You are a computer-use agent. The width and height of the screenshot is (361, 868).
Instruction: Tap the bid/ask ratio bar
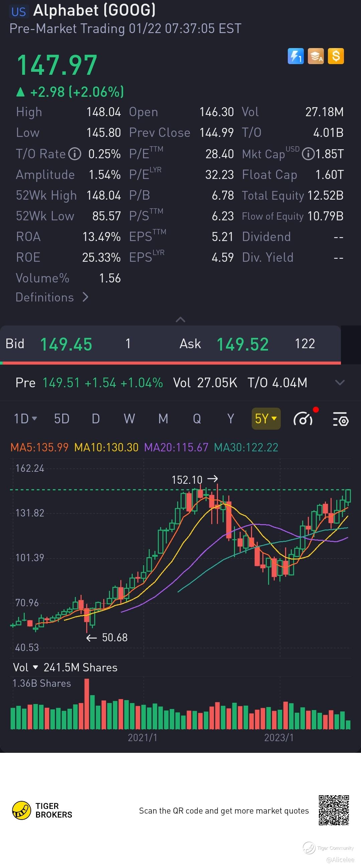(170, 363)
